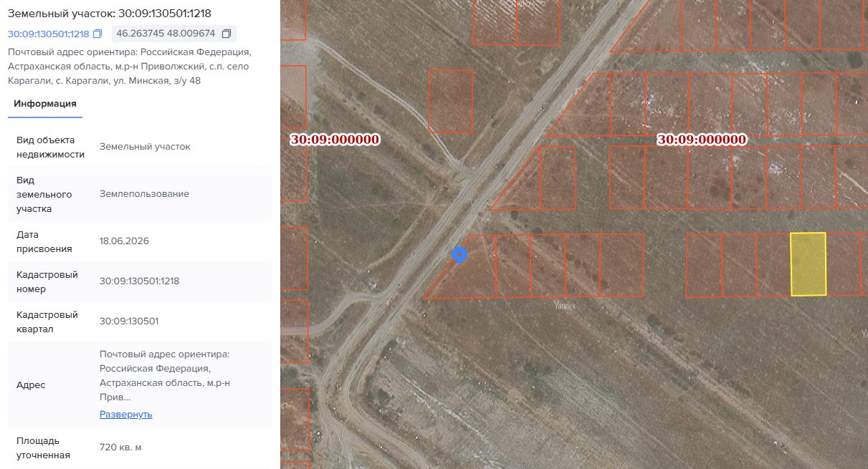The height and width of the screenshot is (469, 868).
Task: Click the right 30:09:000000 quarter label
Action: coord(702,140)
